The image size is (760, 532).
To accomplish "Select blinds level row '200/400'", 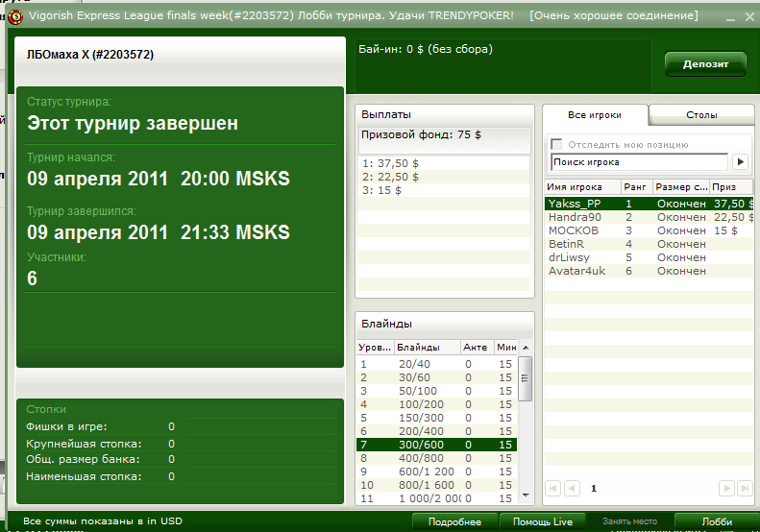I will [x=437, y=431].
